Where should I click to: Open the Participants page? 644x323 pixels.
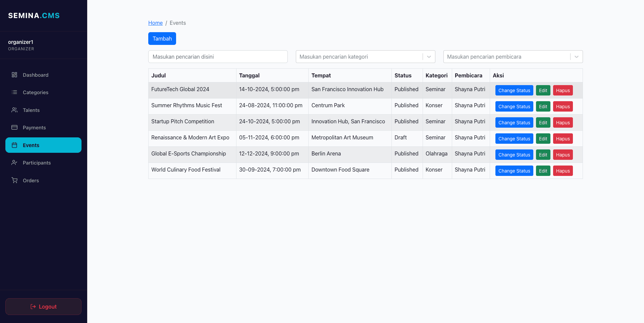click(x=43, y=163)
